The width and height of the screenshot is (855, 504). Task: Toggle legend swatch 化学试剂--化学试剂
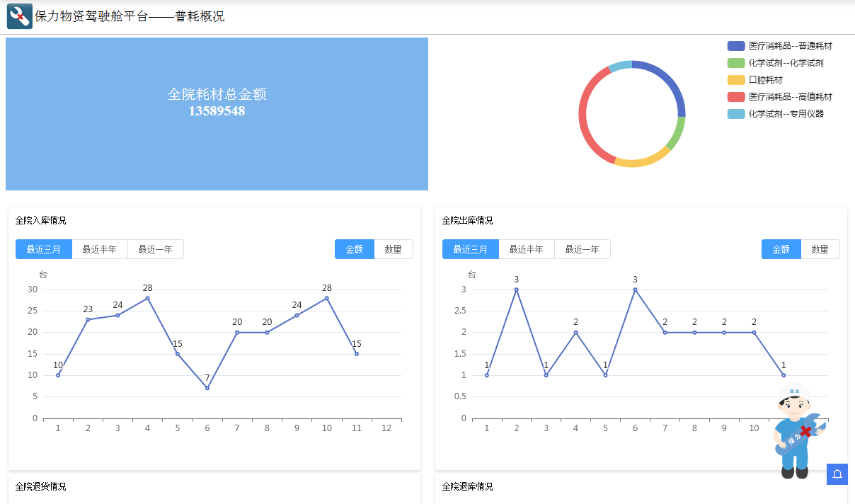[x=736, y=63]
